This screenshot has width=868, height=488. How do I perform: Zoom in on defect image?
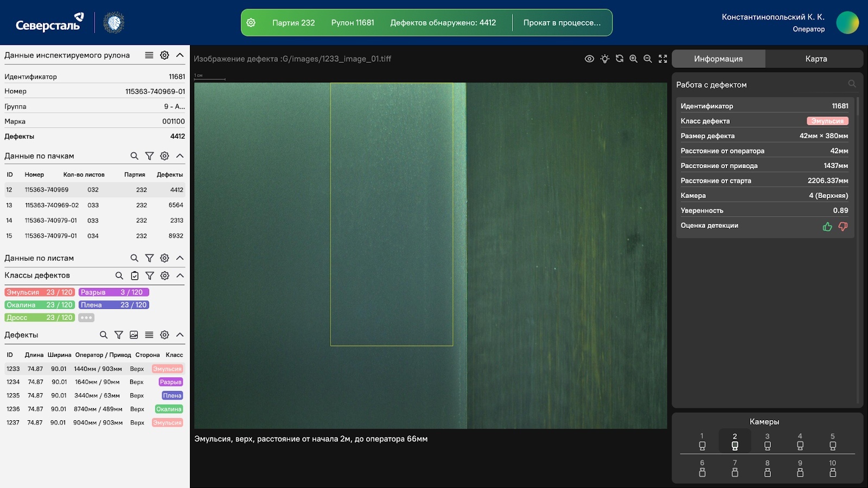pos(633,59)
